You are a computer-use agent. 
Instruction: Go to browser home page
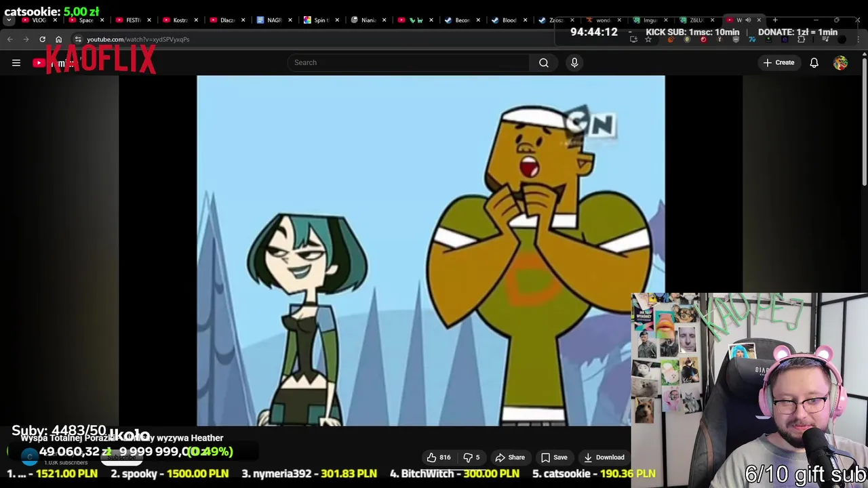pyautogui.click(x=58, y=39)
